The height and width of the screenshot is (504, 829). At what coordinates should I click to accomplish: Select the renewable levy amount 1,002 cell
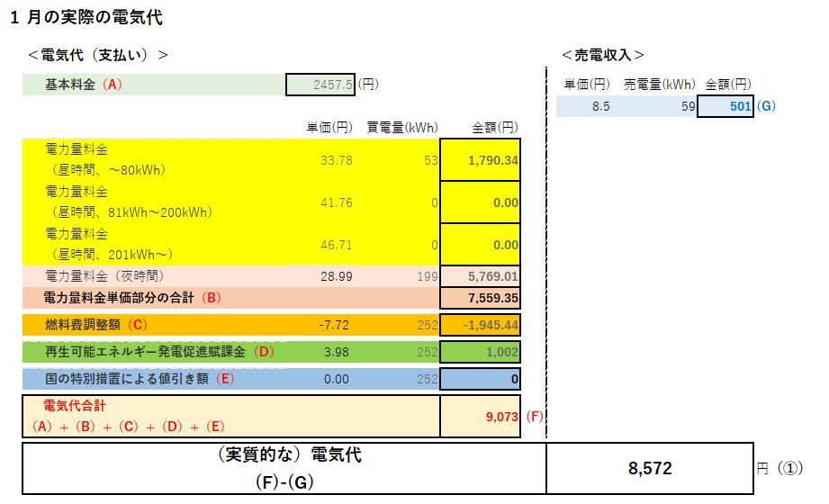(x=481, y=351)
